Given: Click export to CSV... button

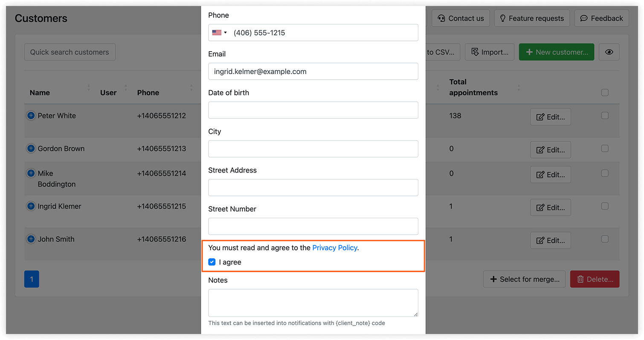Looking at the screenshot, I should pos(443,52).
